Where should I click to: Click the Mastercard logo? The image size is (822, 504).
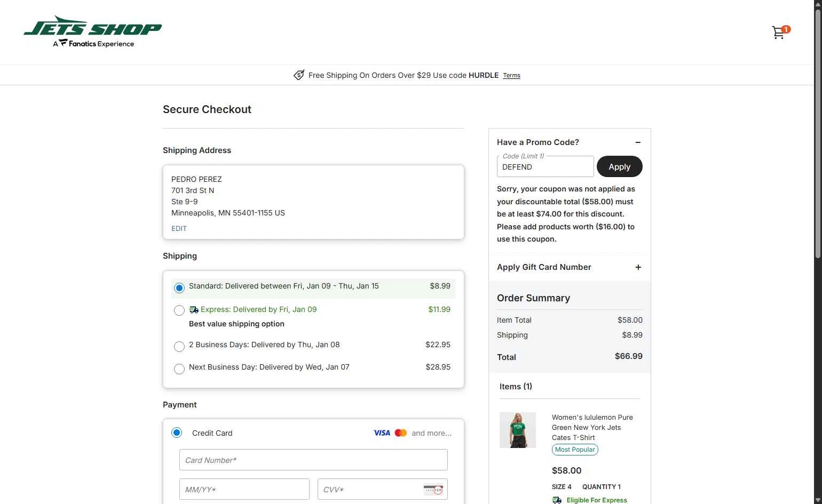point(401,433)
